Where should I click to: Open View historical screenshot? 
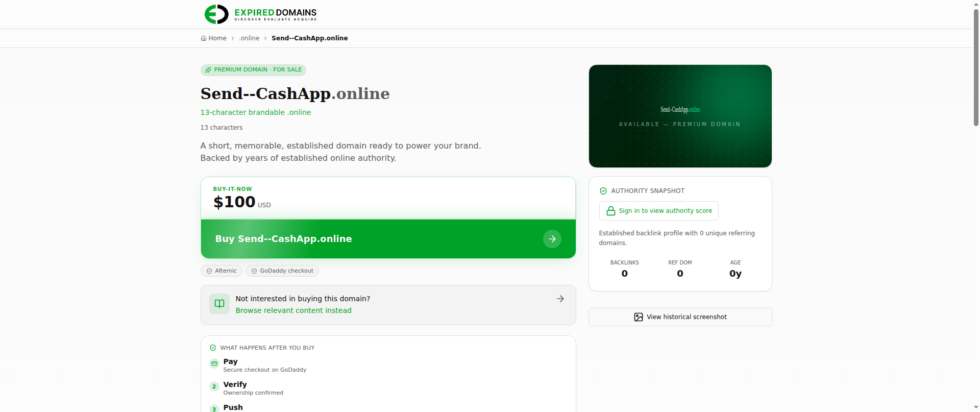click(x=680, y=317)
